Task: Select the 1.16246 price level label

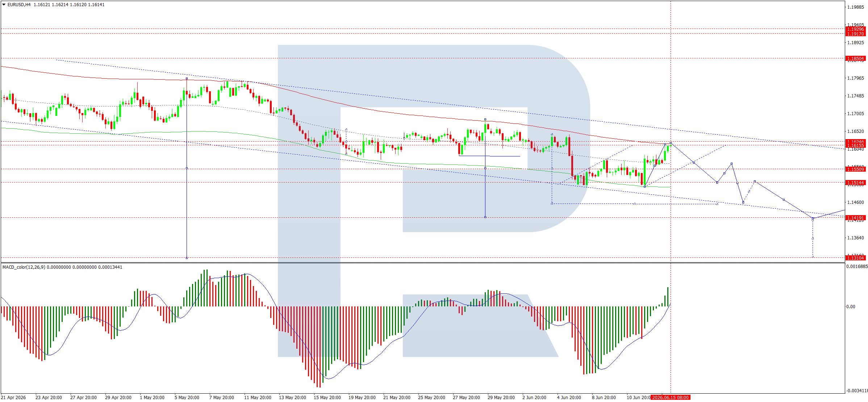Action: (x=855, y=142)
